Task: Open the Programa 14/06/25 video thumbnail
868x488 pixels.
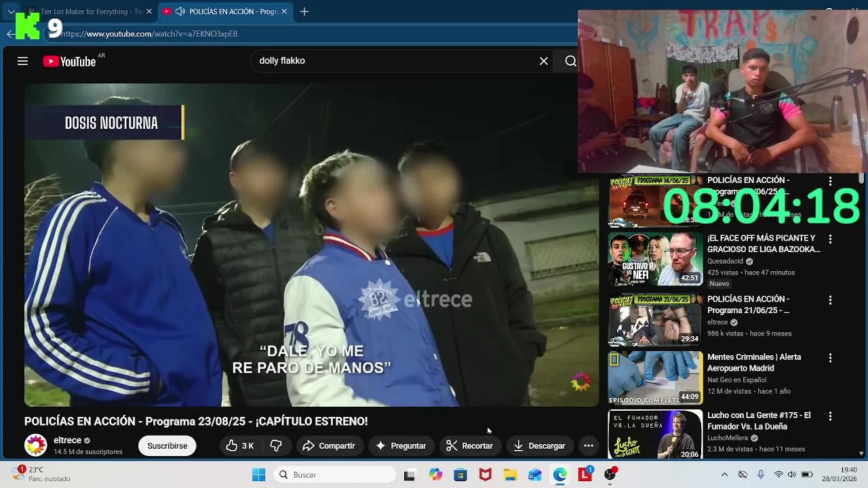Action: [x=655, y=201]
